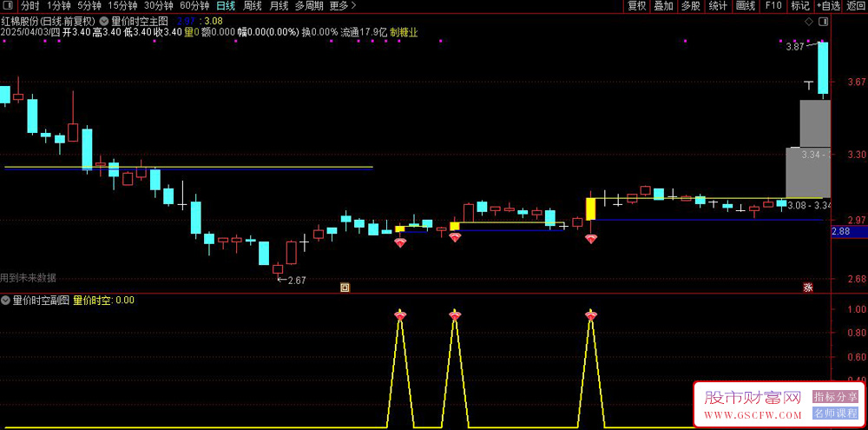
Task: Click the 回 square icon below the chart
Action: click(345, 288)
